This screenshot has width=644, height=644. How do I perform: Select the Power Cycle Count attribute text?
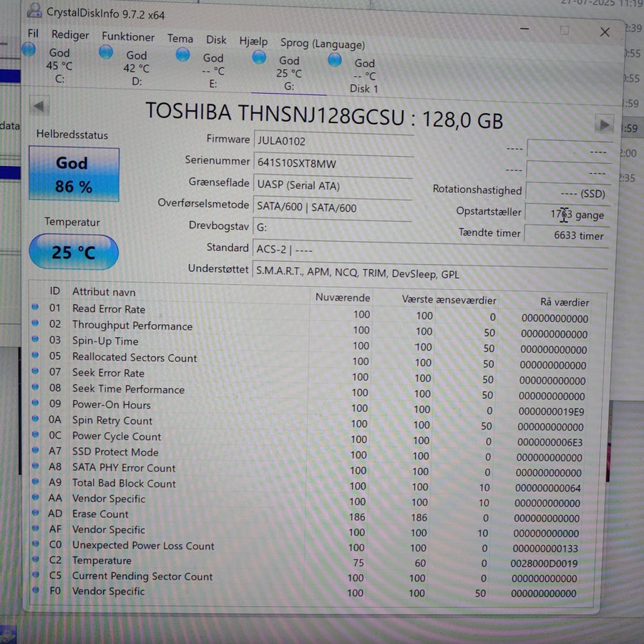click(x=117, y=436)
